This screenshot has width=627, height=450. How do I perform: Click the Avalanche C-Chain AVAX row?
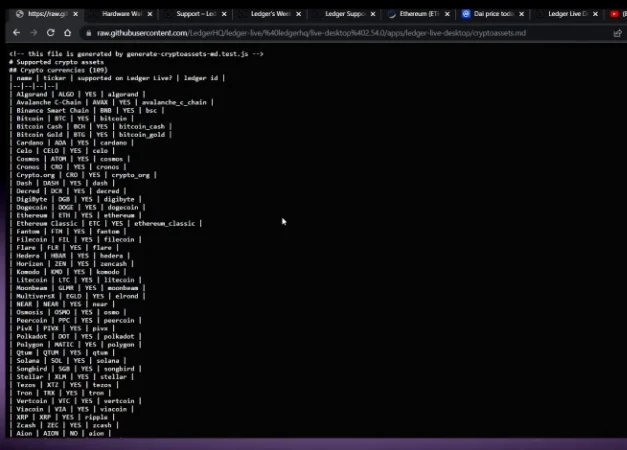(x=112, y=102)
